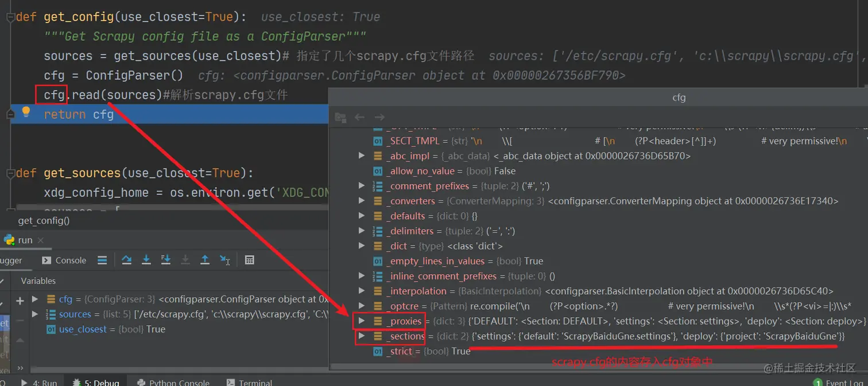Click the Step Into My Code icon

tap(166, 260)
